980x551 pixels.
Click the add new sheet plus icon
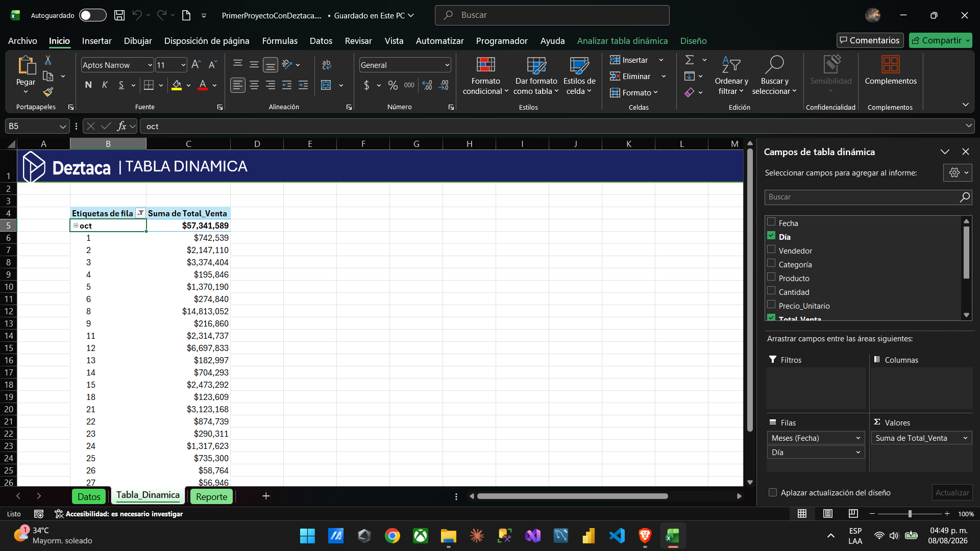point(266,496)
